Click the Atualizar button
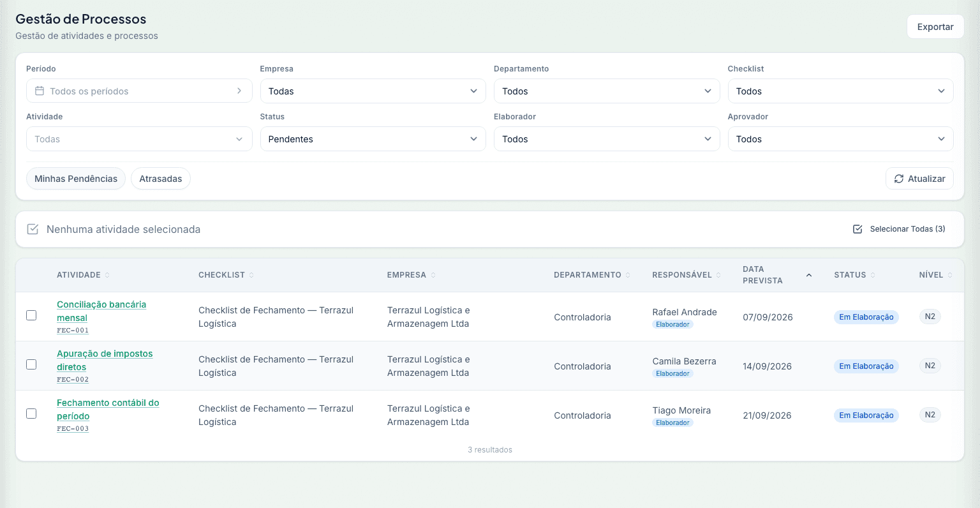 tap(919, 179)
